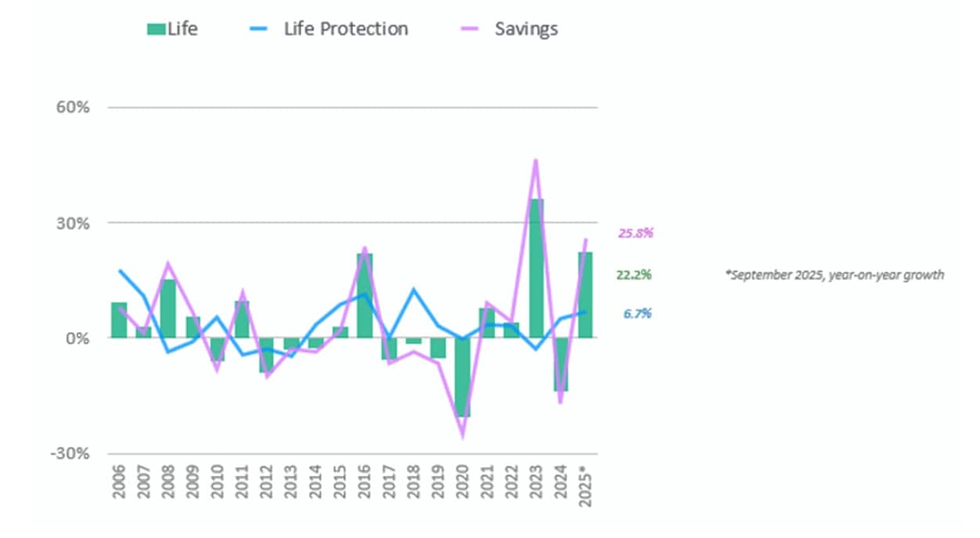Click the 2008 Life bar

click(x=168, y=309)
